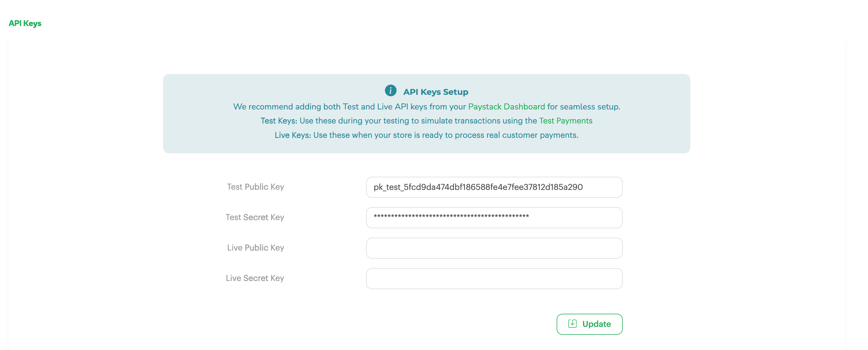Click the info icon beside API Keys Setup
The image size is (868, 350).
click(390, 91)
